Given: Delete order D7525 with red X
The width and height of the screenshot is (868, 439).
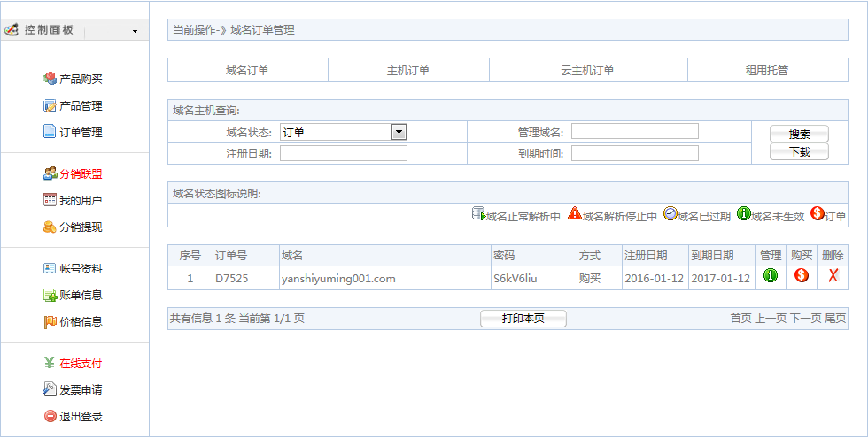Looking at the screenshot, I should 833,276.
